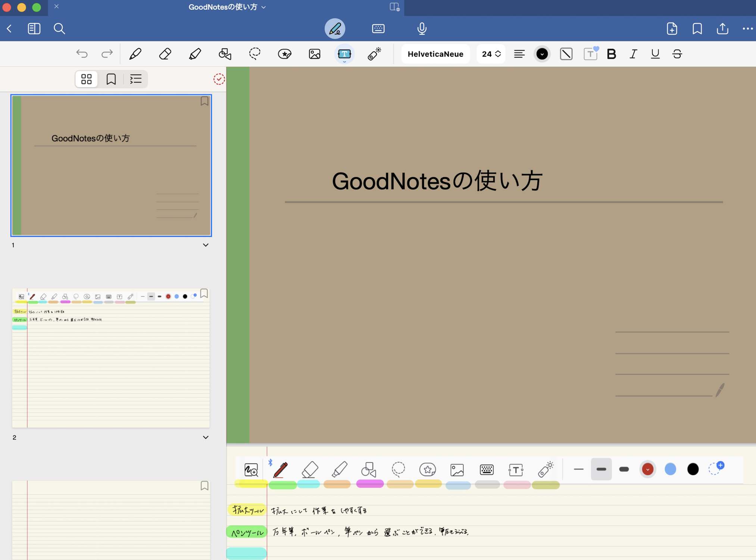Start audio recording with microphone
Image resolution: width=756 pixels, height=560 pixels.
[x=422, y=29]
